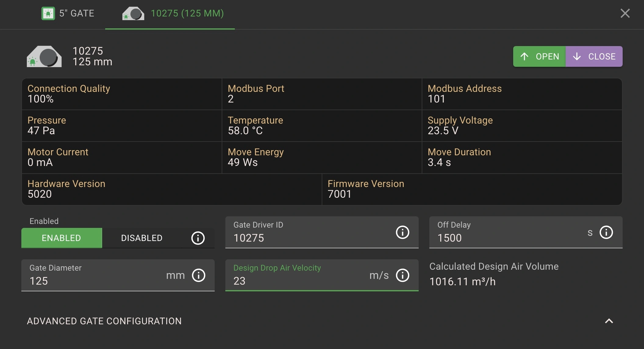The width and height of the screenshot is (644, 349).
Task: Select the 10275 (125 MM) tab
Action: point(187,13)
